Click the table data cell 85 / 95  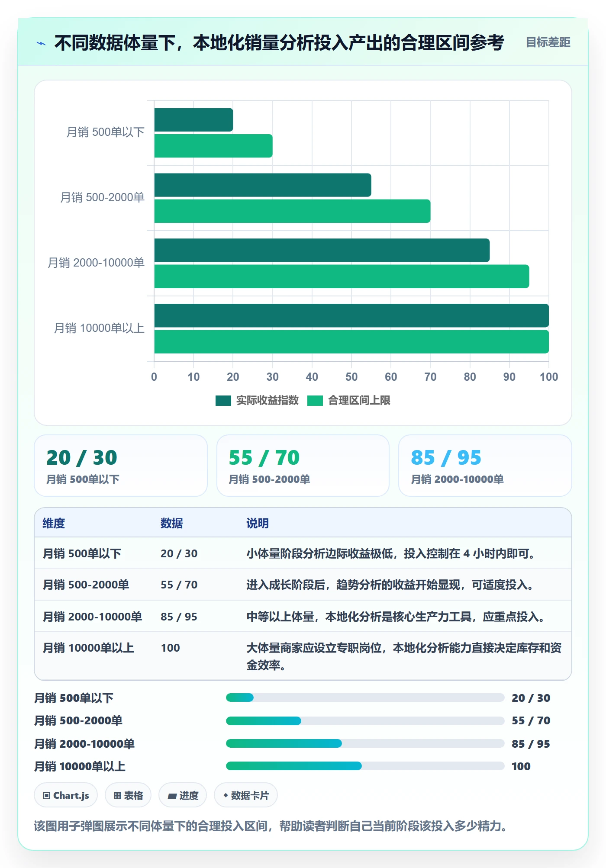(x=179, y=617)
